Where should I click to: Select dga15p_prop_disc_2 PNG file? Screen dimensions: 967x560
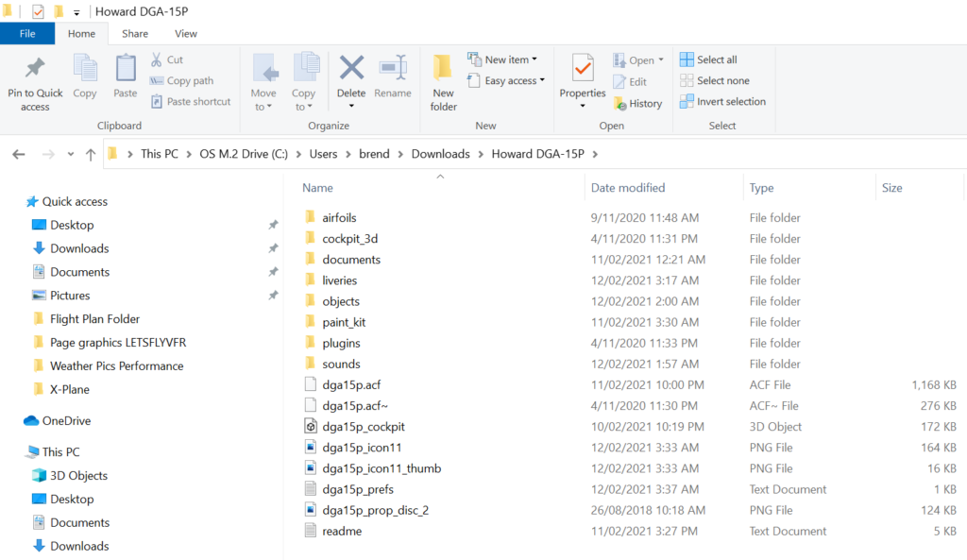pyautogui.click(x=375, y=511)
